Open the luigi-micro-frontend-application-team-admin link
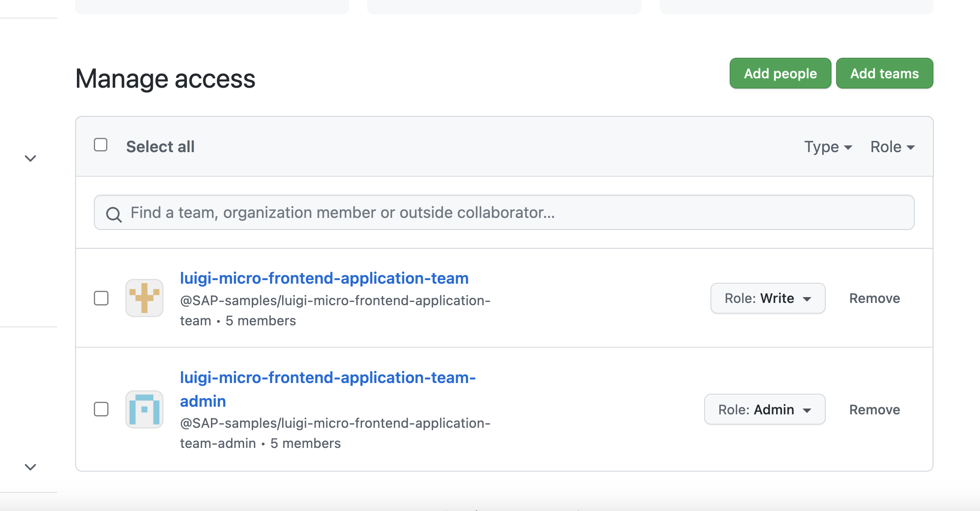 [x=327, y=378]
